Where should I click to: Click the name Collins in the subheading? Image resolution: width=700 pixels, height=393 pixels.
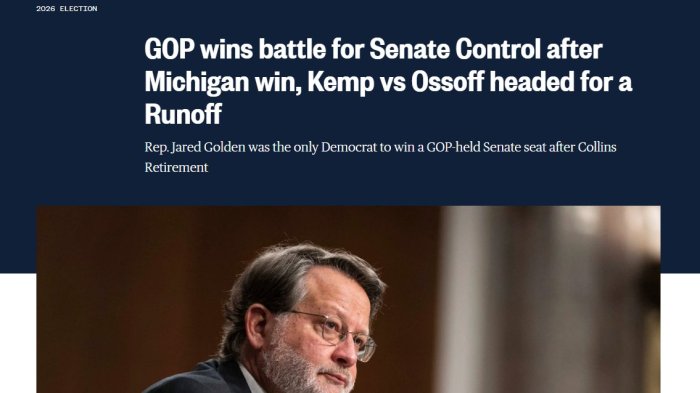597,147
